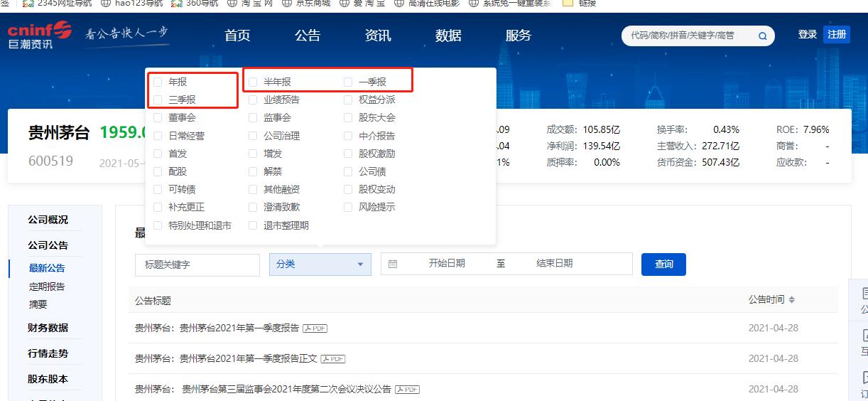Screen dimensions: 868x401
Task: Open the 京东商城 bookmark
Action: (306, 3)
